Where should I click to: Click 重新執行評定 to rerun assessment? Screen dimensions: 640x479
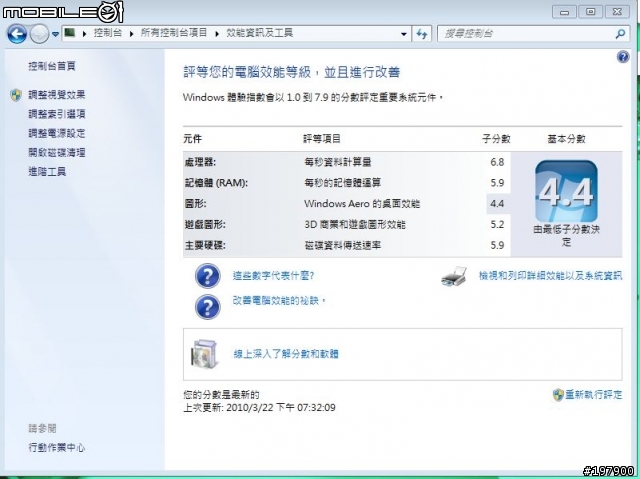(594, 395)
